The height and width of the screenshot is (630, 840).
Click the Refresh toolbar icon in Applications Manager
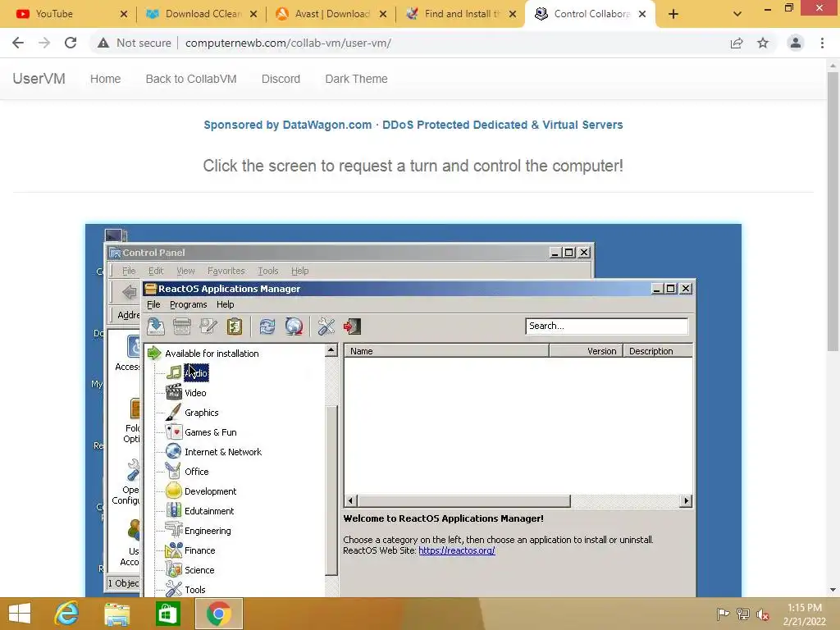[x=267, y=326]
